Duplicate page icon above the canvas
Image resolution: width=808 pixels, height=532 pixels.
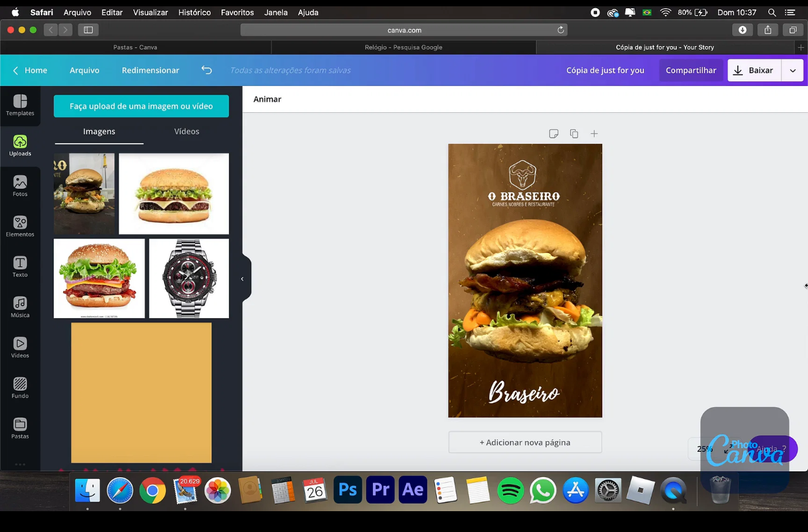click(574, 134)
